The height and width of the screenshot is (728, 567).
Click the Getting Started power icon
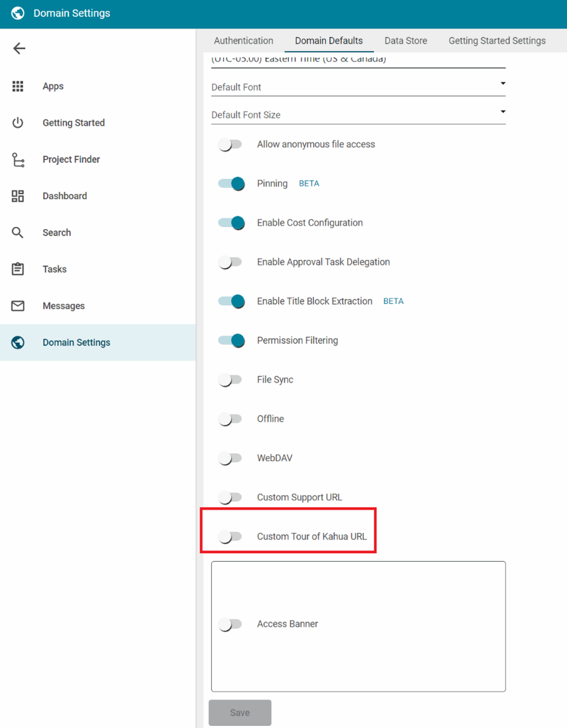point(18,122)
